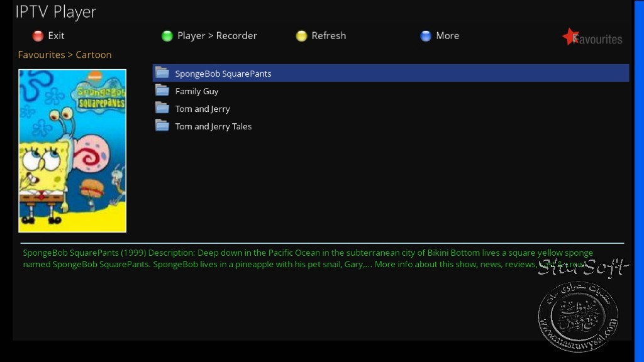
Task: Click the Player > Recorder label
Action: (217, 36)
